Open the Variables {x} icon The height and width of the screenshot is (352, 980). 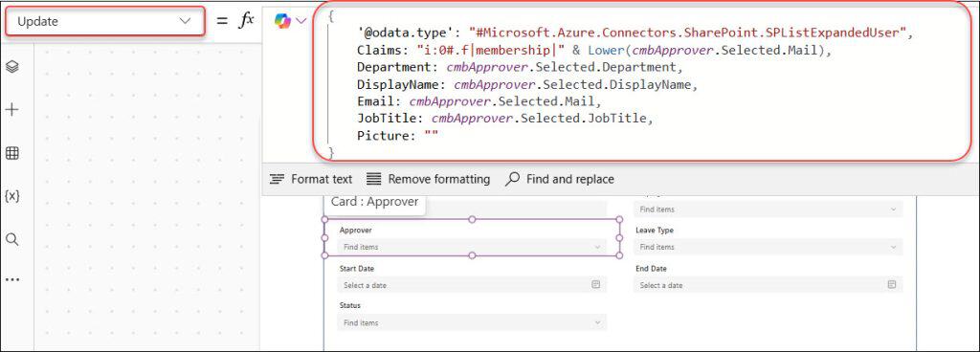(11, 196)
